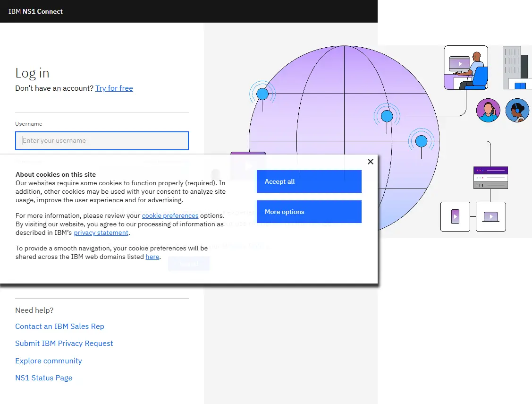Screen dimensions: 532x404
Task: Click the Try for free link
Action: pos(114,88)
